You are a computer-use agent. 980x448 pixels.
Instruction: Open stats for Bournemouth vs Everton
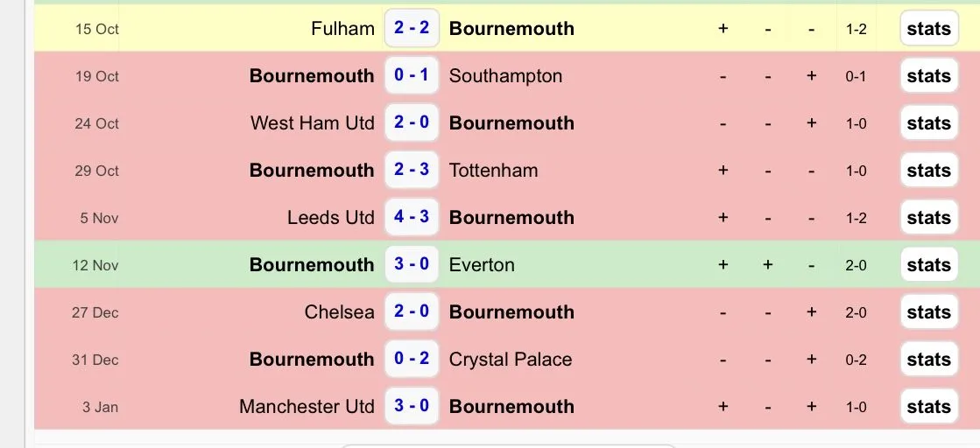click(x=928, y=265)
